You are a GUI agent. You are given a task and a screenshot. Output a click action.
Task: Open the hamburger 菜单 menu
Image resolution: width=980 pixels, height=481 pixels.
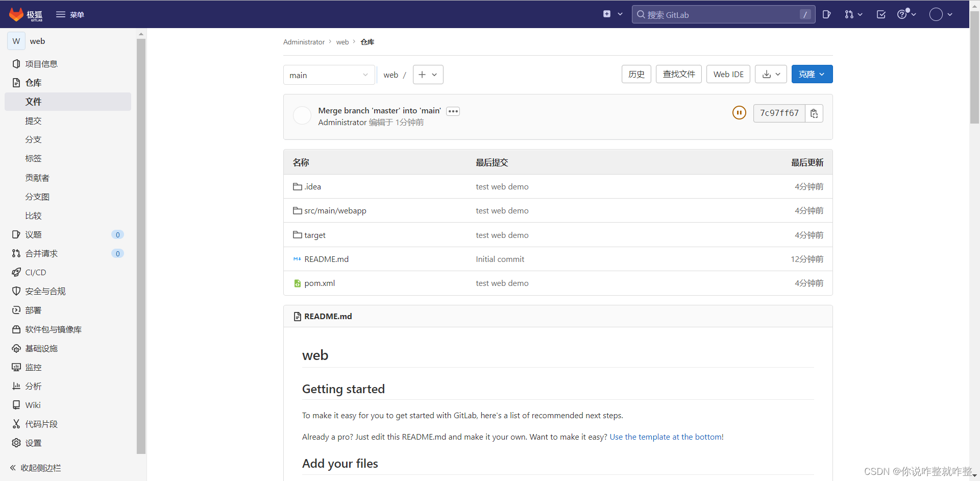point(70,14)
